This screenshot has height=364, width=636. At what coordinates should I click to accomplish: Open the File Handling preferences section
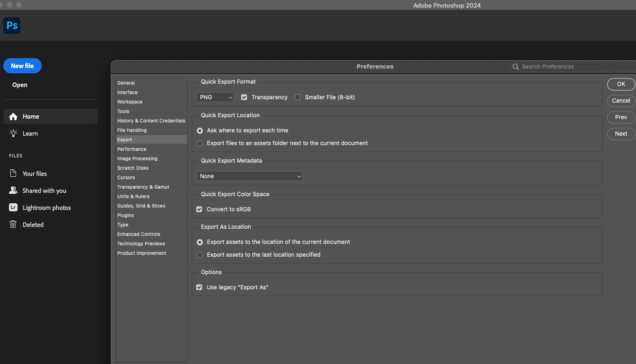(x=132, y=130)
